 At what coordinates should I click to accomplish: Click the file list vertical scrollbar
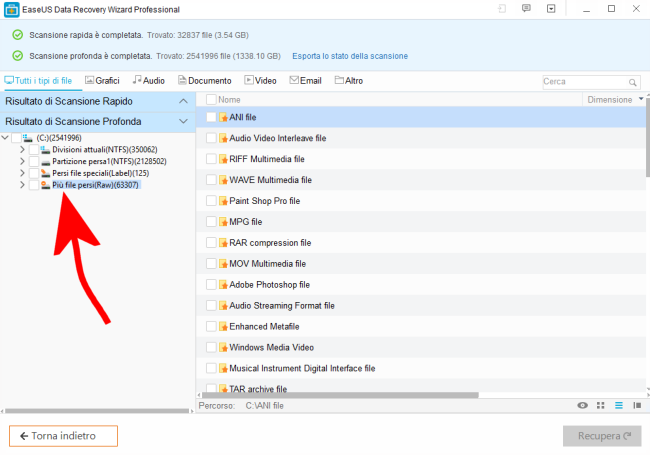(648, 138)
